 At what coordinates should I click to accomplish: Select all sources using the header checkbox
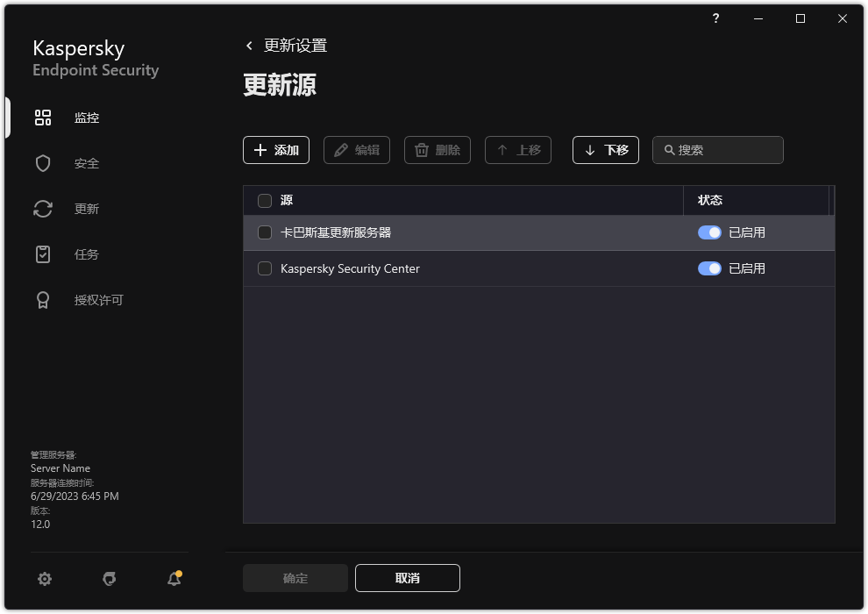264,200
